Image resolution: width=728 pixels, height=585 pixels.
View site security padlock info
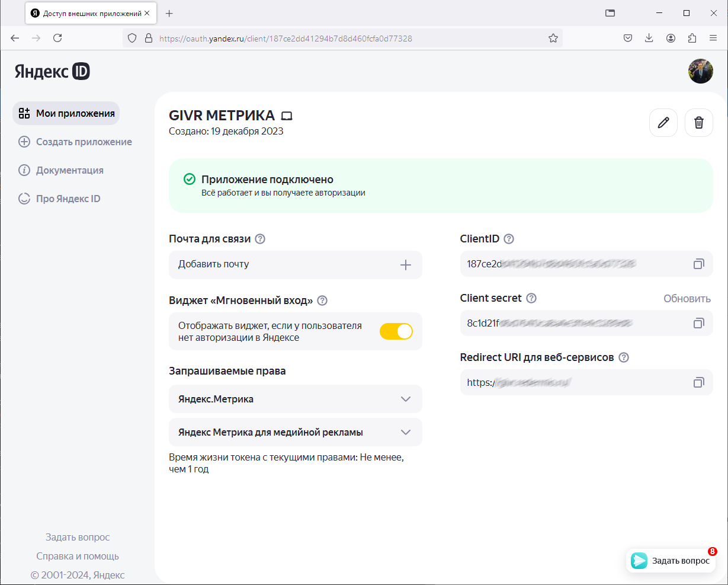click(149, 38)
